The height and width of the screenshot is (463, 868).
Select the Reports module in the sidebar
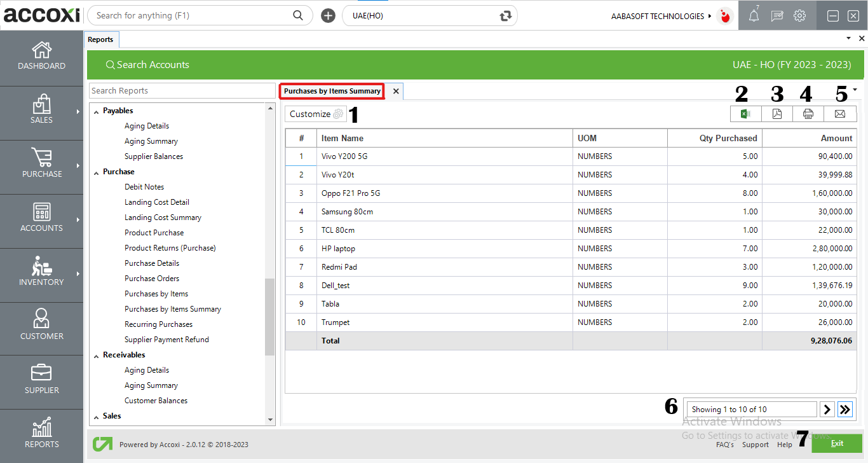coord(41,436)
